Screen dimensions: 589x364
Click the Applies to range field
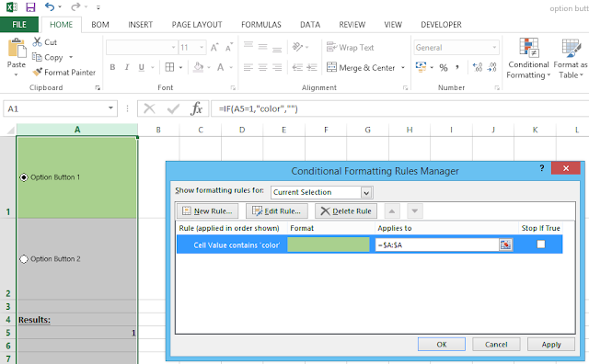pyautogui.click(x=437, y=245)
